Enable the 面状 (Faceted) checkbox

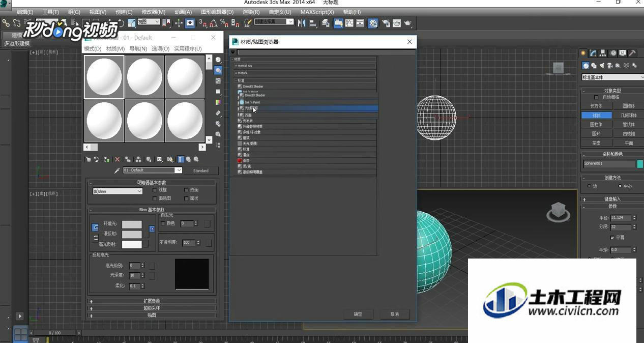point(186,198)
